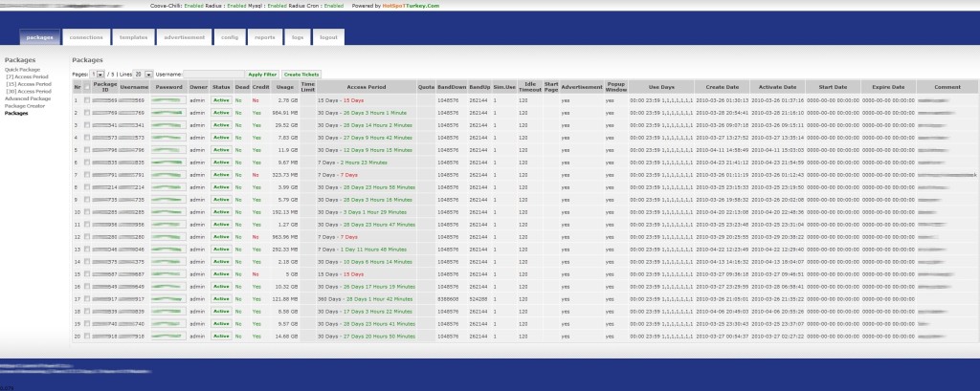
Task: Open the logs tab
Action: pos(298,37)
